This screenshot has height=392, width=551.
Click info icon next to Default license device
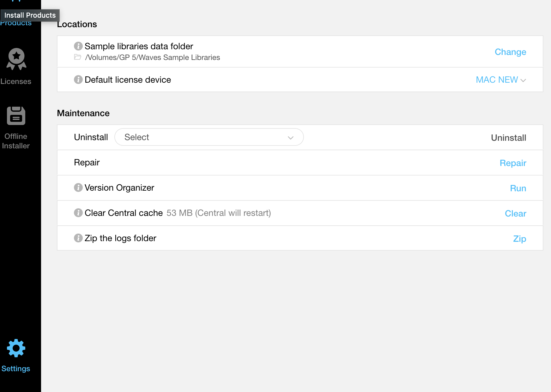click(78, 80)
